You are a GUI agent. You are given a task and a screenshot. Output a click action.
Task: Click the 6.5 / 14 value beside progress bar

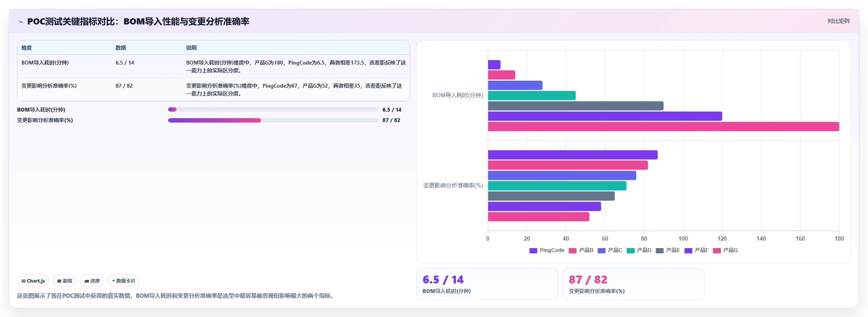392,110
